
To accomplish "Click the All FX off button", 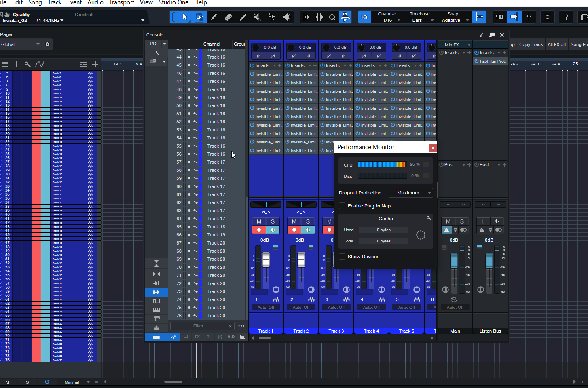I will (x=557, y=44).
